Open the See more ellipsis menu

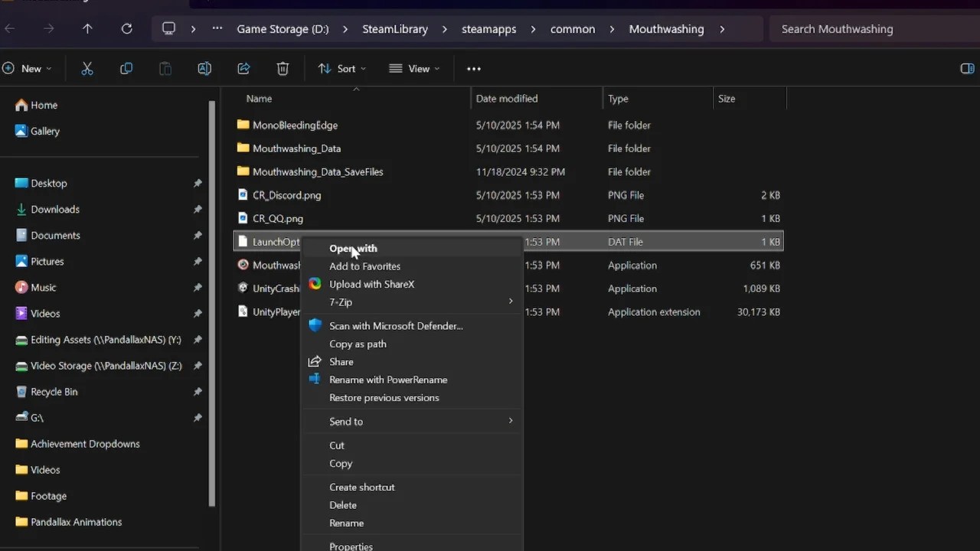[474, 69]
